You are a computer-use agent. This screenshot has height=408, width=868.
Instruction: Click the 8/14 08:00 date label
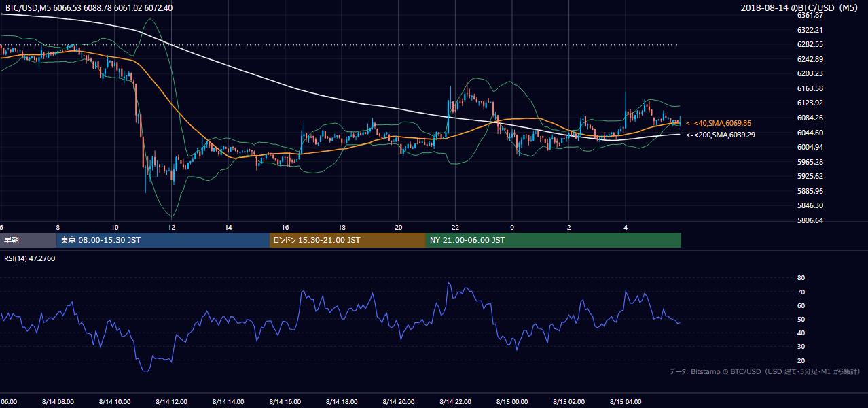coord(58,402)
